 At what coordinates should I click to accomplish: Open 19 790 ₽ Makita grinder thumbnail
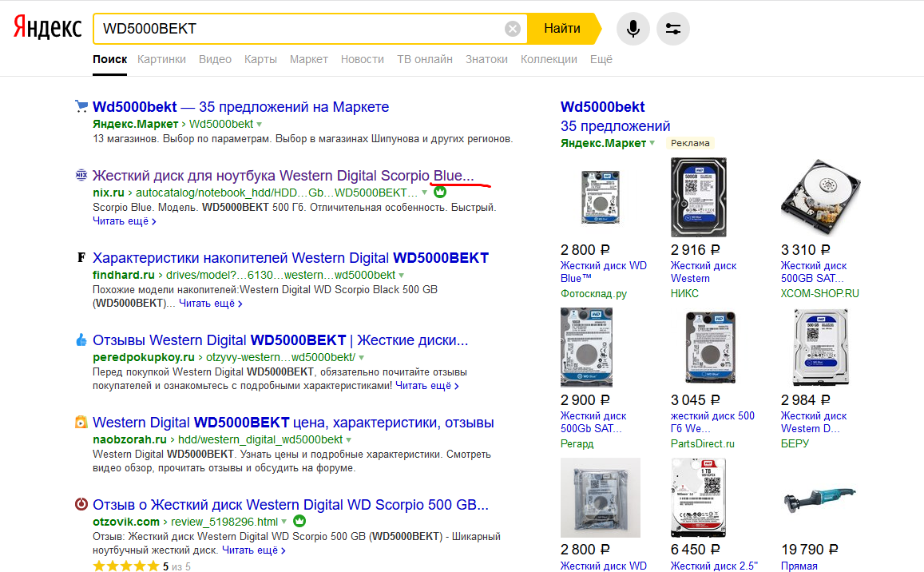point(819,500)
